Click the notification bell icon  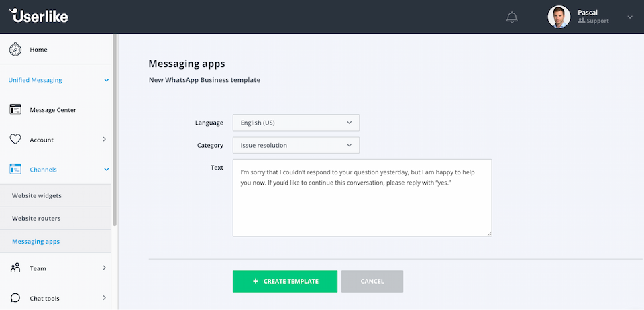[512, 17]
